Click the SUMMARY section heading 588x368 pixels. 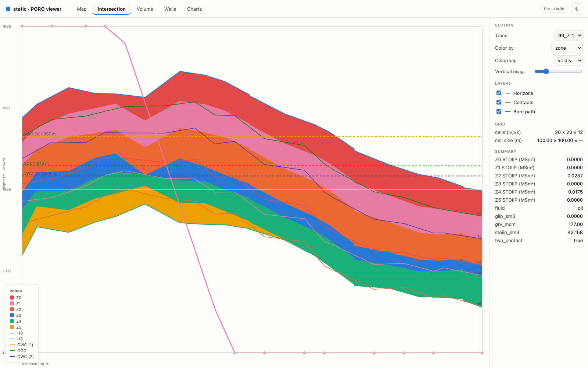point(506,151)
